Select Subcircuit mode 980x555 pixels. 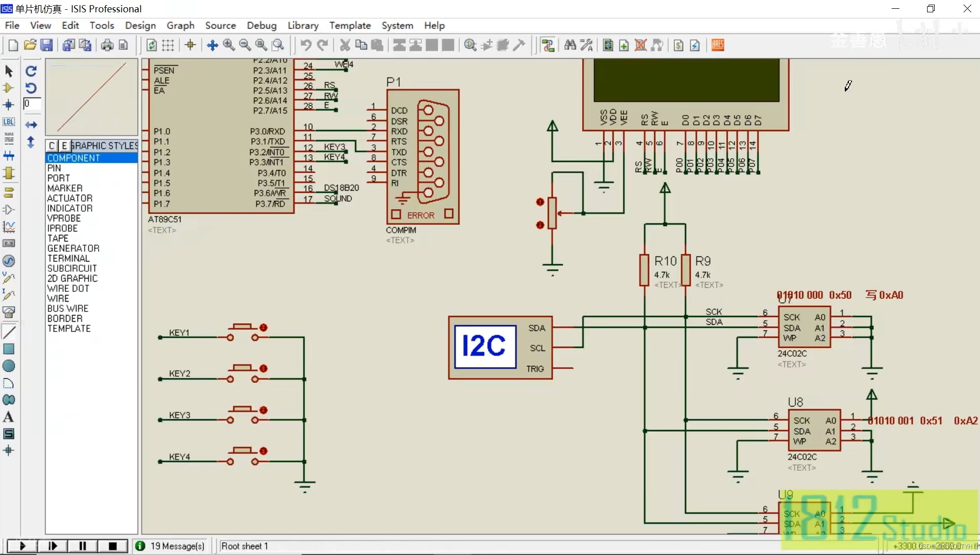pyautogui.click(x=9, y=173)
